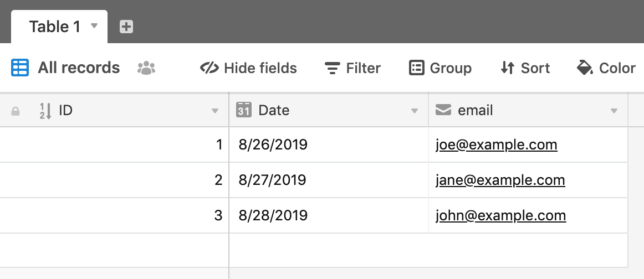644x279 pixels.
Task: Add a new table with plus icon
Action: coord(126,27)
